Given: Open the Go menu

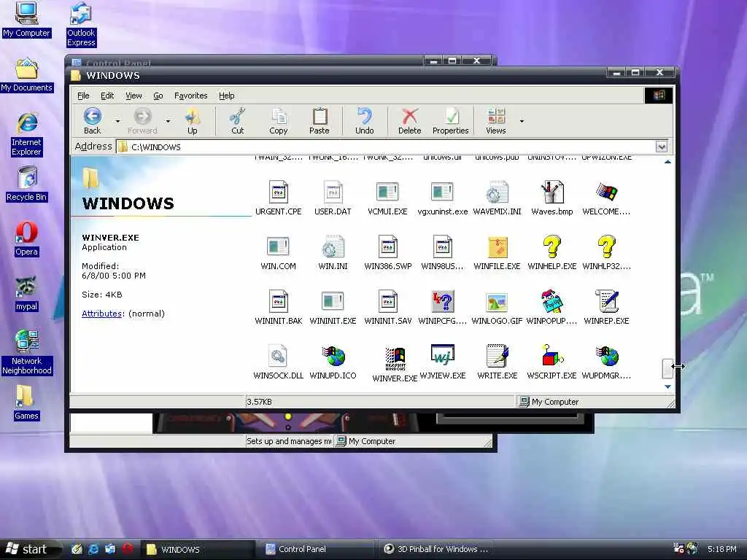Looking at the screenshot, I should (158, 96).
